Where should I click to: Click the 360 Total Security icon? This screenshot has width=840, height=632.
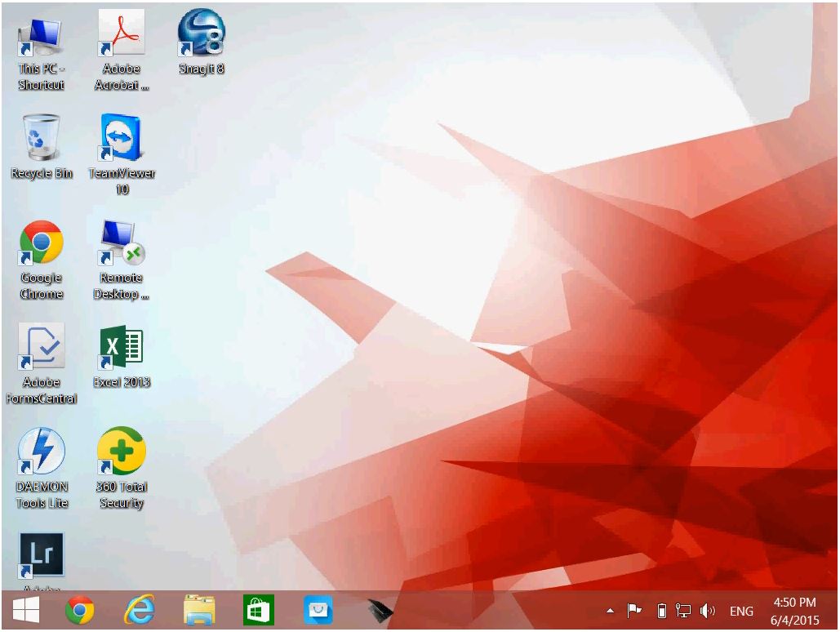(x=121, y=451)
